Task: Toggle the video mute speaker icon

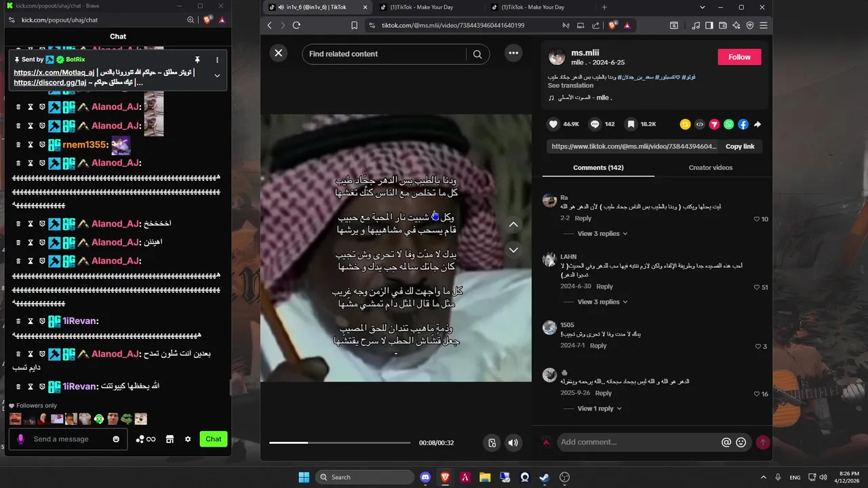Action: pos(513,443)
